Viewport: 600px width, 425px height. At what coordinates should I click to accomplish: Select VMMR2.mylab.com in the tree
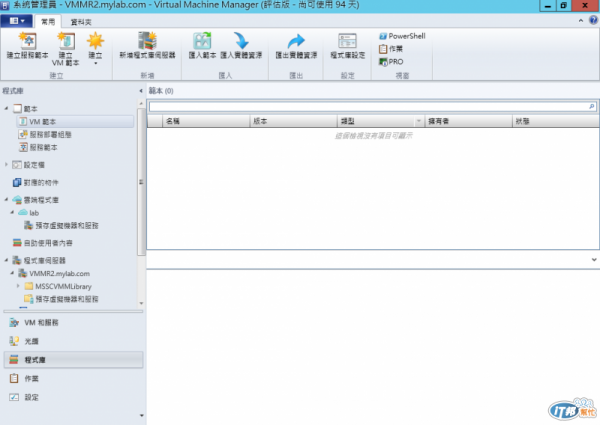[54, 274]
